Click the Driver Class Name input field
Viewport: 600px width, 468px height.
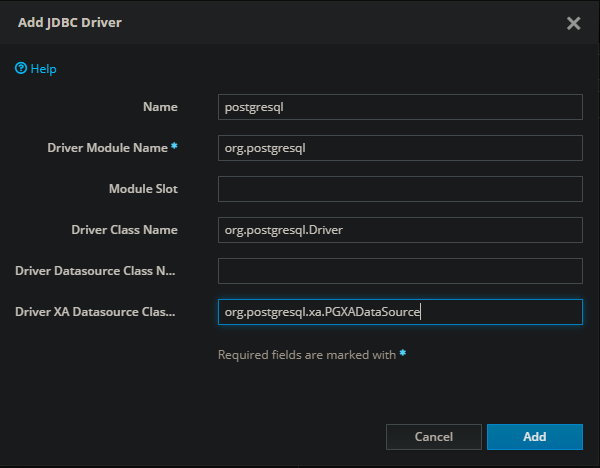(x=400, y=230)
